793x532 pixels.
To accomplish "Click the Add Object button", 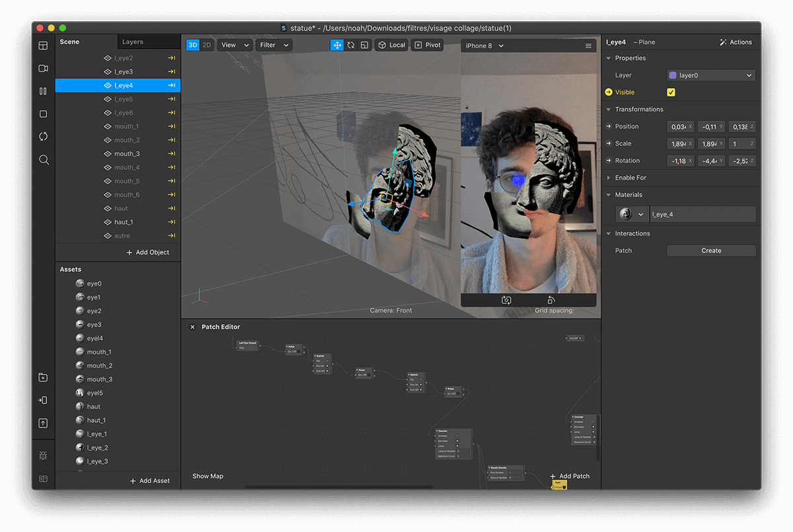I will click(x=148, y=252).
